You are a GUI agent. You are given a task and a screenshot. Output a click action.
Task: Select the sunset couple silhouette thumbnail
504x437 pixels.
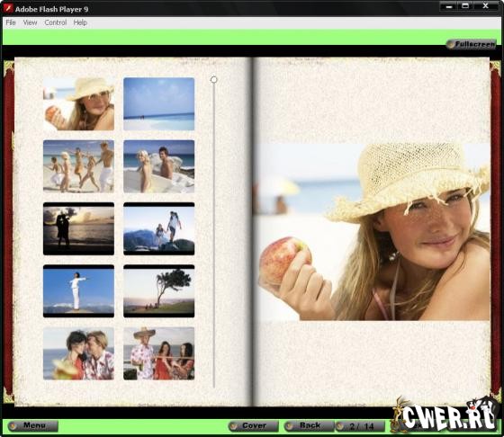click(79, 228)
